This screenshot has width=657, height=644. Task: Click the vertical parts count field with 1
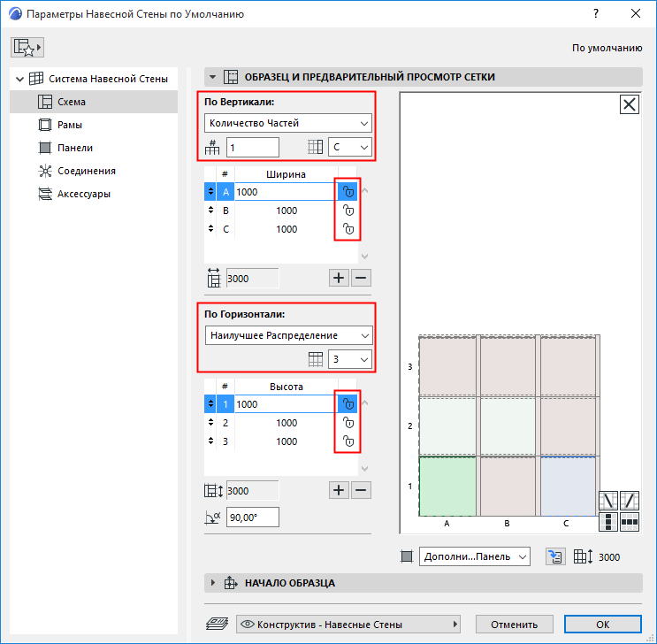pos(253,148)
